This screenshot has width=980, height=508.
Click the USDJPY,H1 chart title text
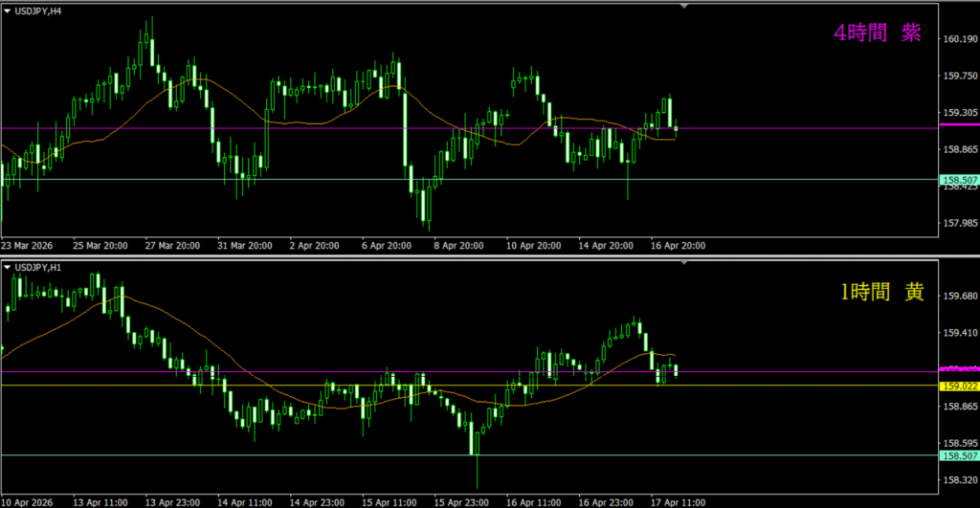[x=38, y=267]
